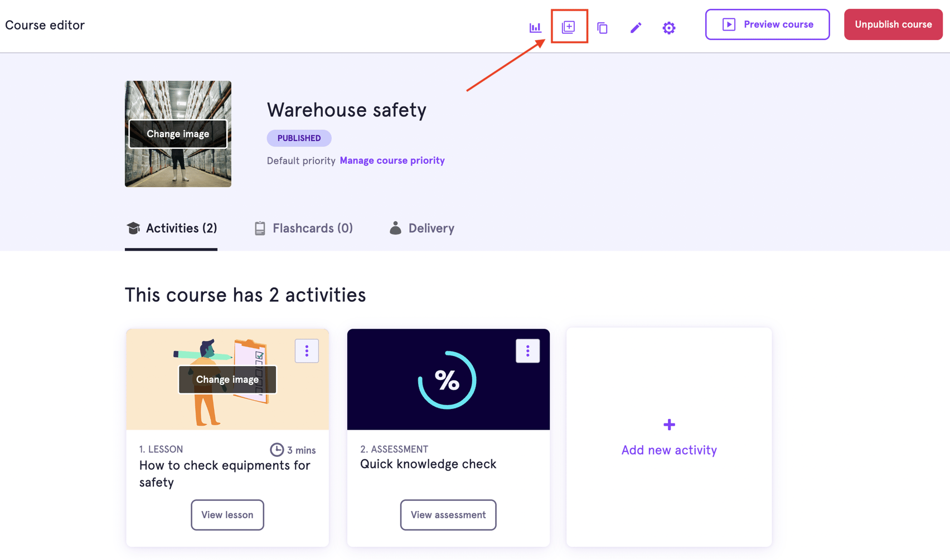This screenshot has width=950, height=560.
Task: Click the Preview course play icon
Action: click(x=729, y=24)
